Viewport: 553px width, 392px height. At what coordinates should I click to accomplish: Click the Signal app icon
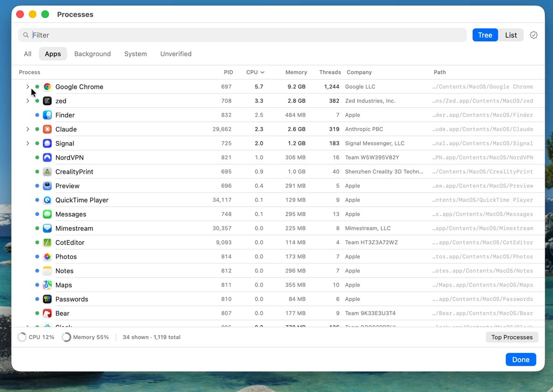tap(47, 144)
